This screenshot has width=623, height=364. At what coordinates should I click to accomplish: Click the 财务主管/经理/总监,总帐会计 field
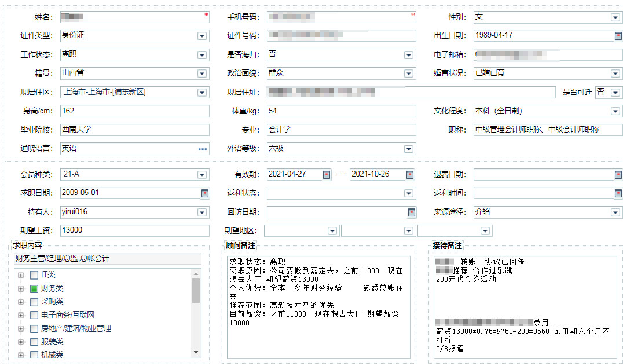click(108, 259)
